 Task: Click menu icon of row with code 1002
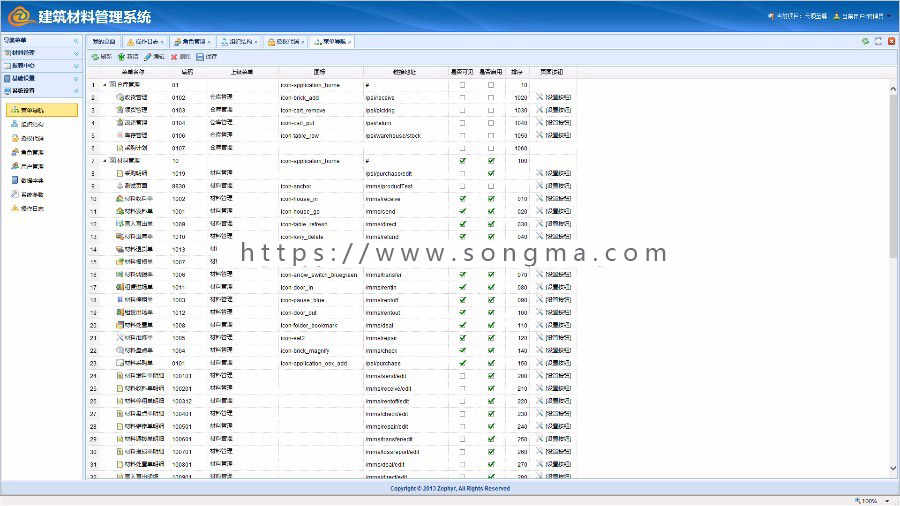click(120, 198)
